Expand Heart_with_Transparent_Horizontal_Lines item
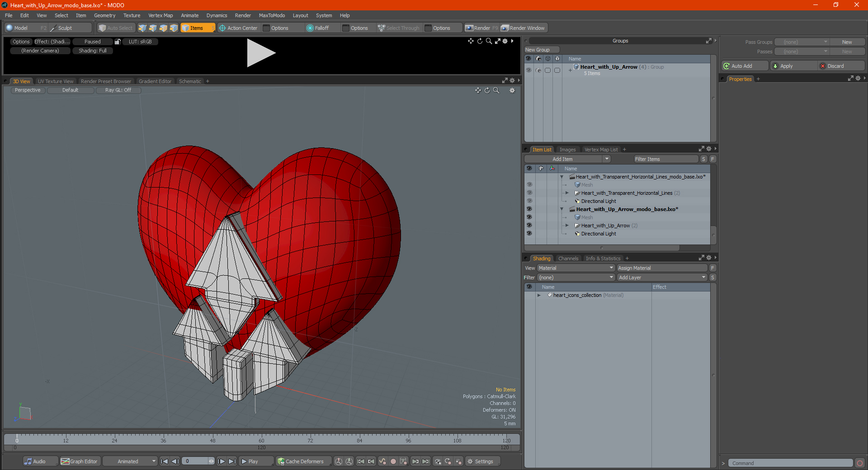Screen dimensions: 868x470 click(567, 193)
